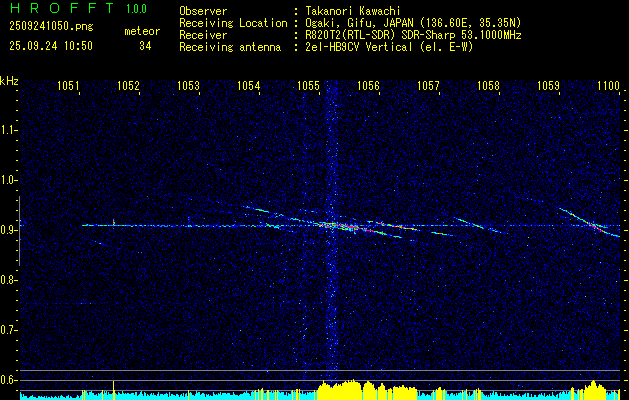Click the 1053 time axis label
This screenshot has width=629, height=400.
coord(189,85)
